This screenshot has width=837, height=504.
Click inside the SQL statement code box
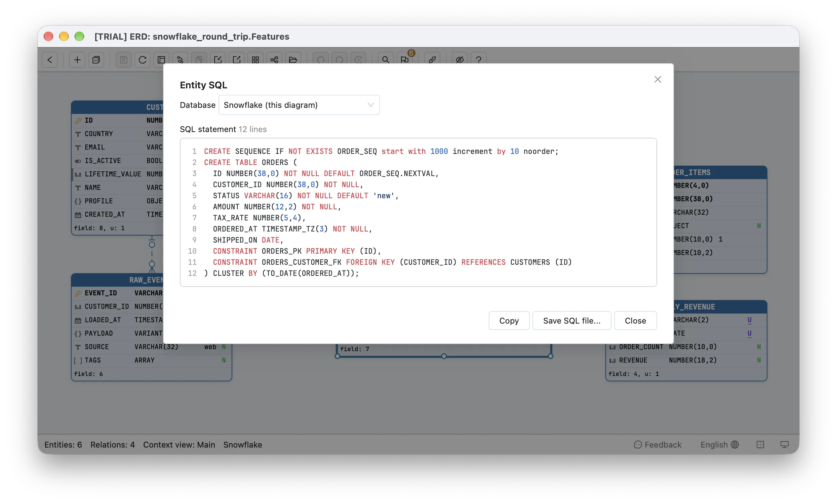tap(418, 212)
